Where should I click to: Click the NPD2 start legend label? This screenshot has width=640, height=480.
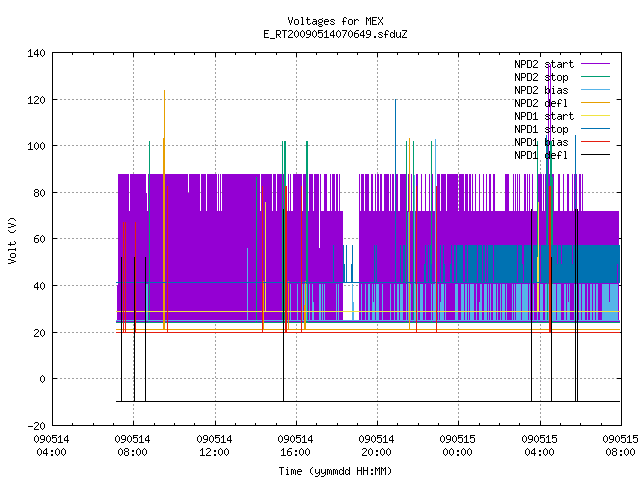point(544,64)
